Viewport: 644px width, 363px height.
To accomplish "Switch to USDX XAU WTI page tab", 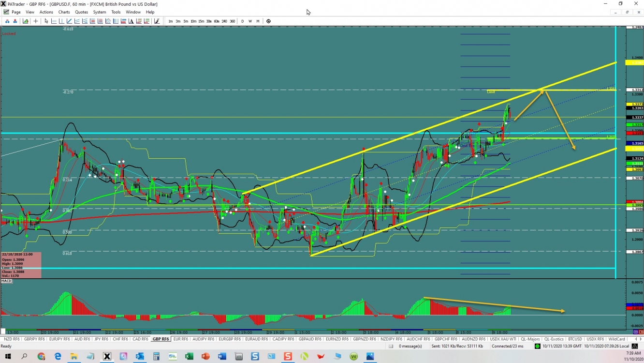I will 502,339.
